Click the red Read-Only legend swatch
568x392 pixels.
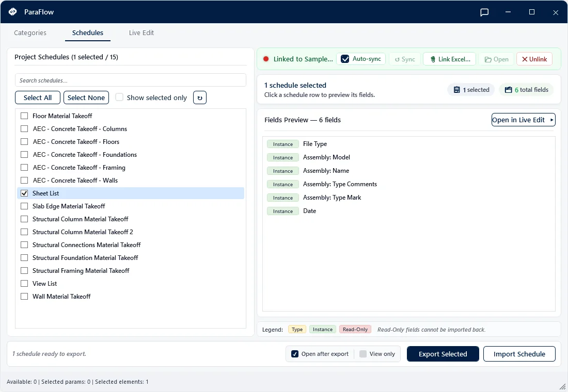coord(355,330)
